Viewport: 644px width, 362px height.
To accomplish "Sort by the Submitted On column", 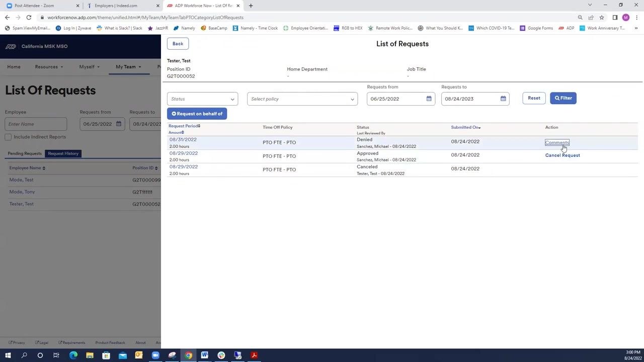I will [x=465, y=127].
